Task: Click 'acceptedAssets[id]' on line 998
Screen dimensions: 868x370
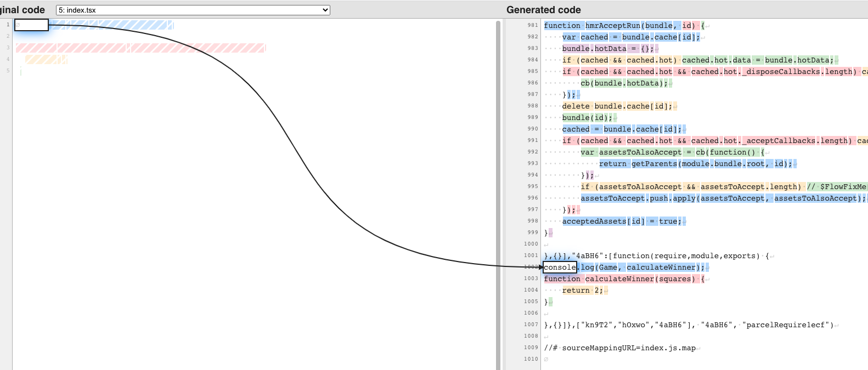Action: 604,221
